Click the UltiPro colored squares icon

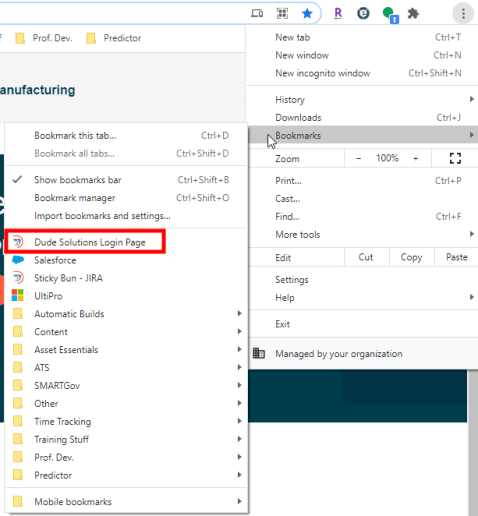18,296
